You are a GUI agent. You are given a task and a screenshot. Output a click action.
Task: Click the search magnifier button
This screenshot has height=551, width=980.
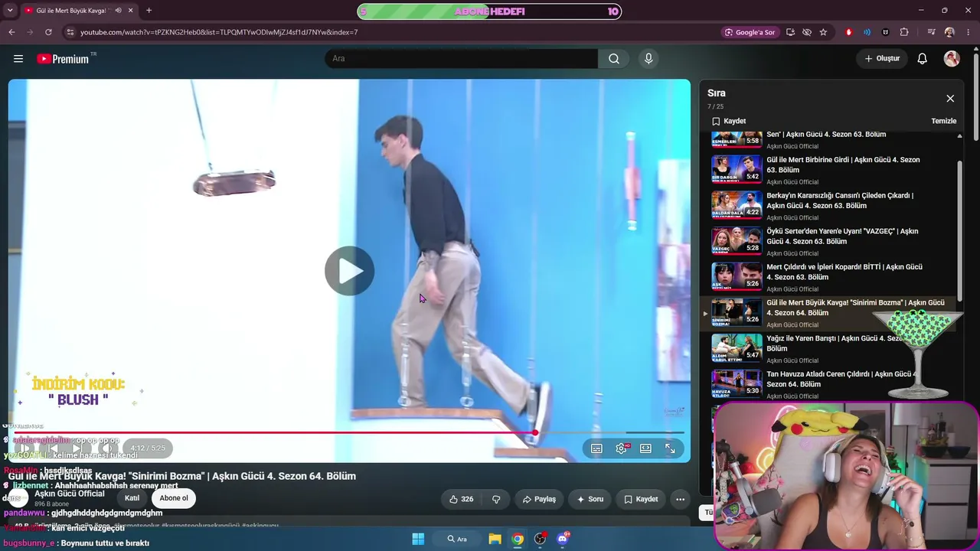coord(614,59)
